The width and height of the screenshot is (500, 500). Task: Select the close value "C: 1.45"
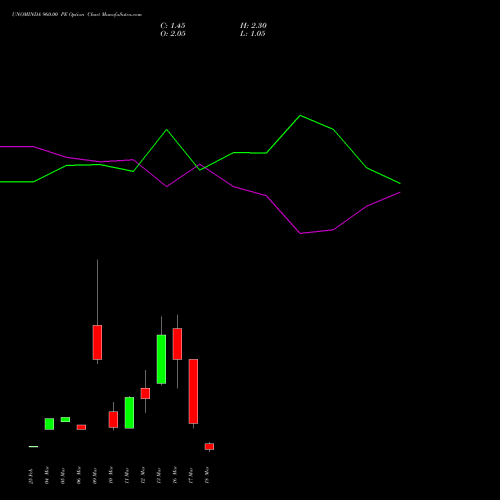(x=173, y=26)
